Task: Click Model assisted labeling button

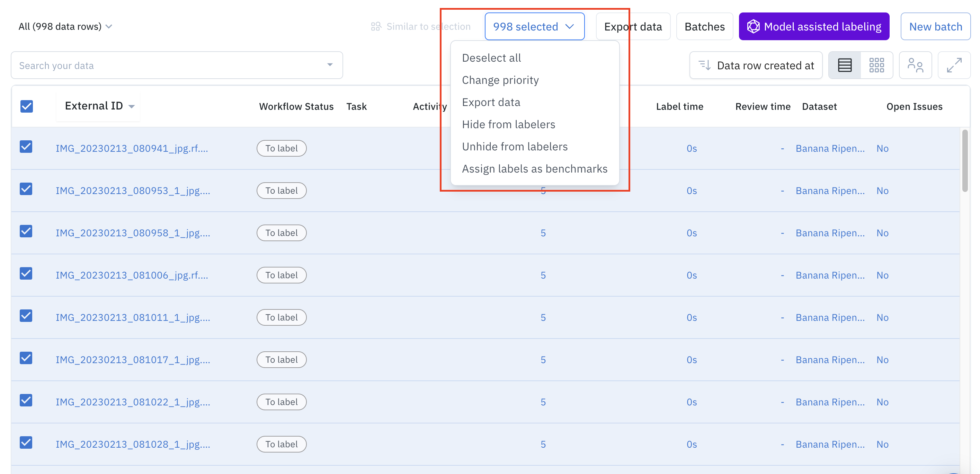Action: [x=814, y=26]
